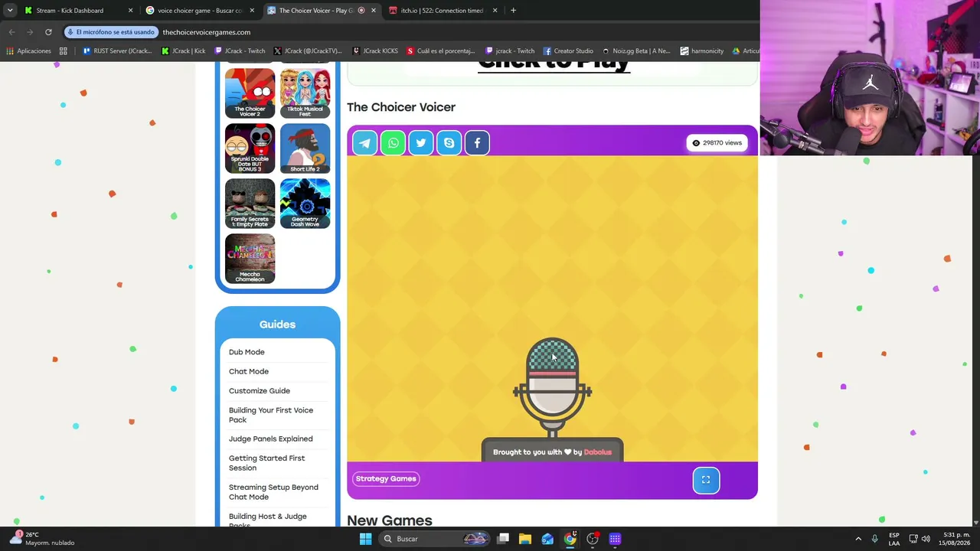Open the tab groups grid icon in bookmarks bar
Image resolution: width=980 pixels, height=551 pixels.
[x=64, y=51]
